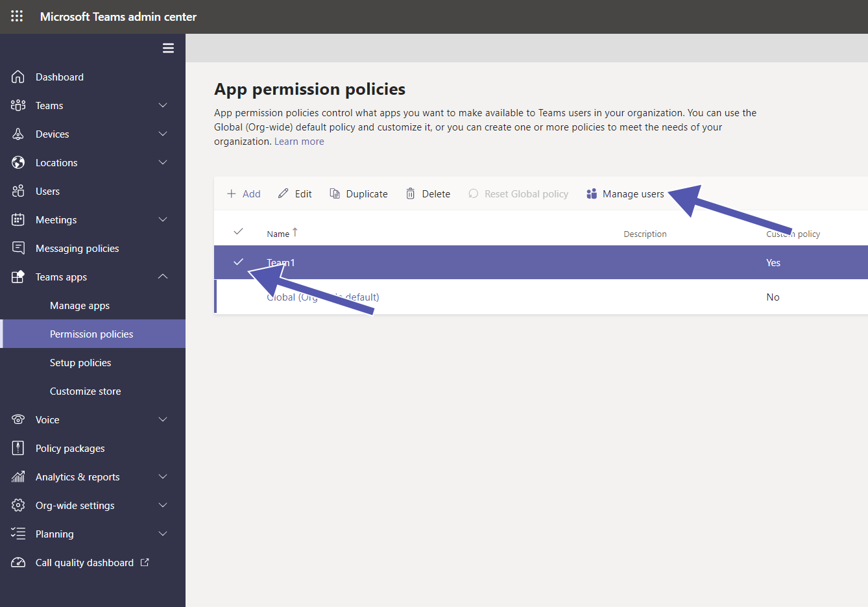868x607 pixels.
Task: Collapse the Teams apps chevron
Action: pyautogui.click(x=163, y=277)
